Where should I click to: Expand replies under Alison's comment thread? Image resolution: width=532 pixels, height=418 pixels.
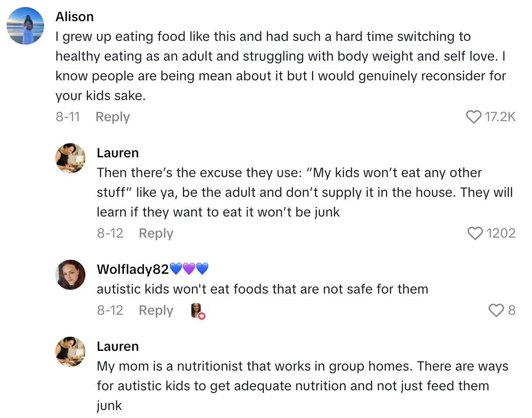(x=113, y=116)
